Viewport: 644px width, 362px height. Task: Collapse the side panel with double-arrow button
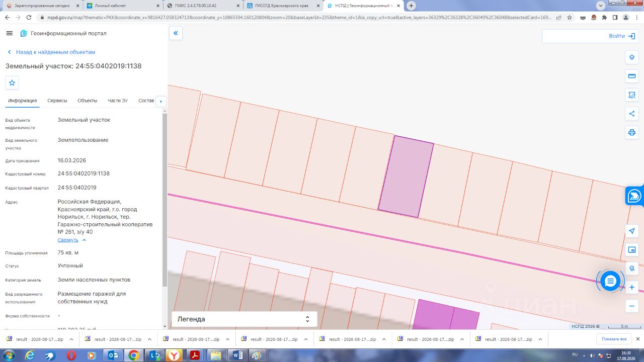[176, 33]
